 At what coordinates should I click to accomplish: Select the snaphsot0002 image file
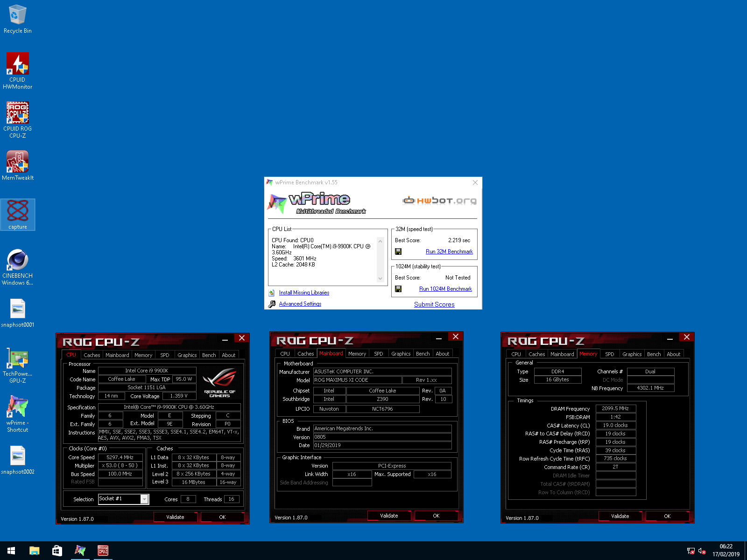tap(18, 460)
